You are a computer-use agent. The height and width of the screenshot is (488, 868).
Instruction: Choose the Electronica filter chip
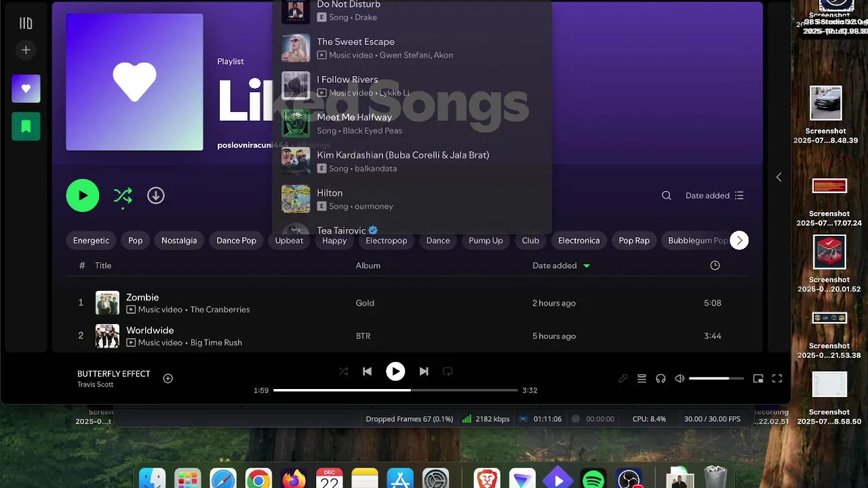[578, 241]
